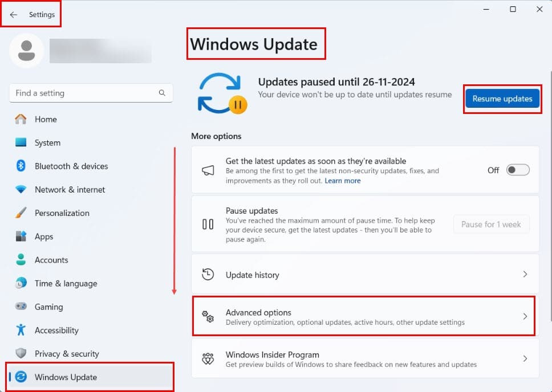
Task: Click the Pause for 1 week button
Action: (491, 224)
